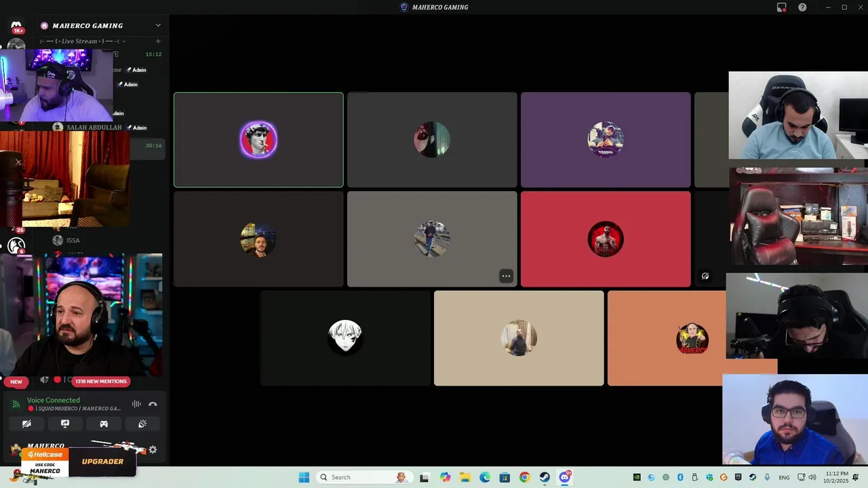Start an activity with the gamepad button
Viewport: 868px width, 488px height.
pyautogui.click(x=104, y=424)
